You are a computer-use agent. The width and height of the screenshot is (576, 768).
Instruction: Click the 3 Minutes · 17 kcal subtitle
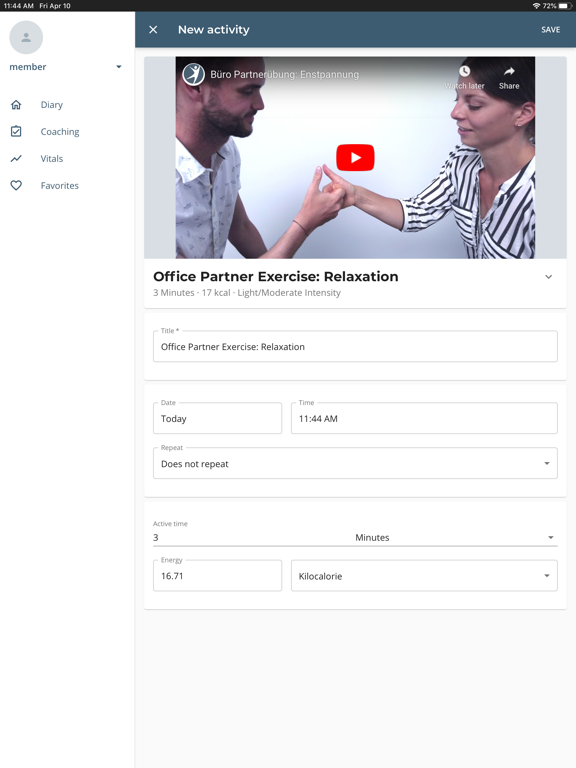point(247,293)
